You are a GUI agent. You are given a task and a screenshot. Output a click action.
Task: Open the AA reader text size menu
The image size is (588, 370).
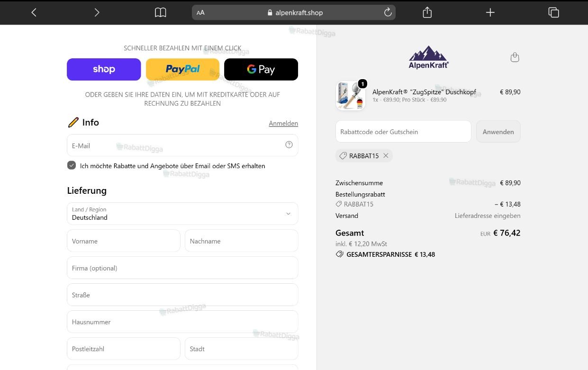click(200, 13)
